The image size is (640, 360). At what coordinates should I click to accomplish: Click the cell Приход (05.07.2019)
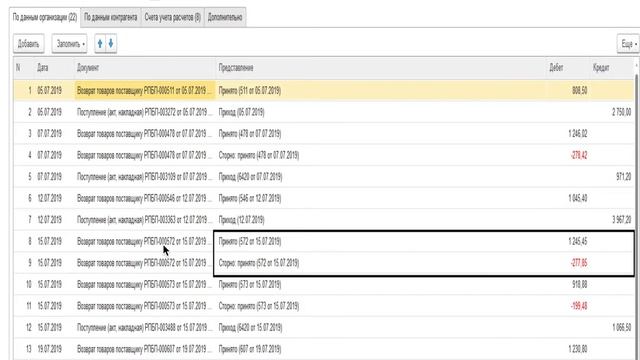[x=242, y=112]
